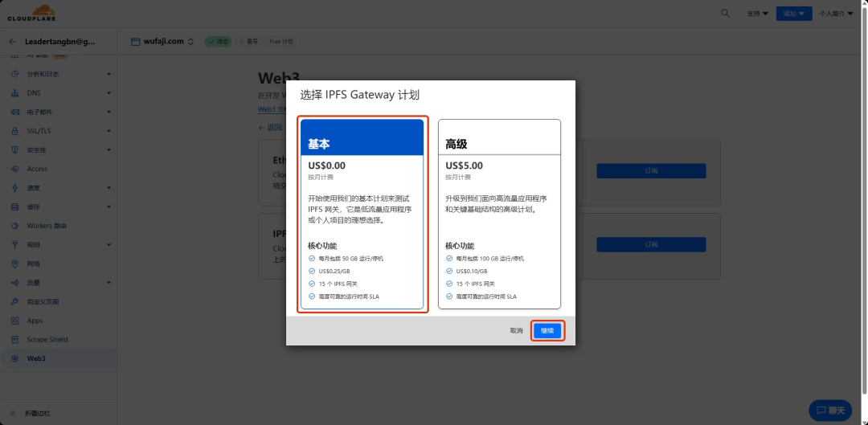Open the 添加 dropdown button

tap(794, 14)
